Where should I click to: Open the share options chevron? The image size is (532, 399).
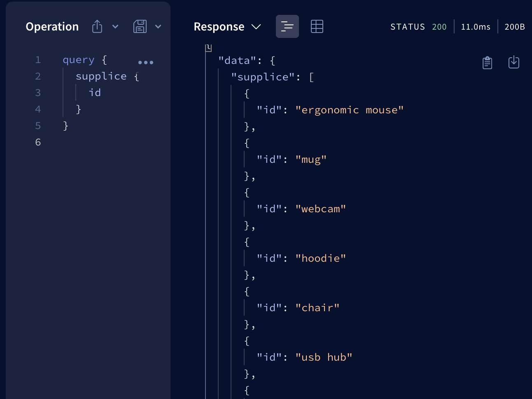coord(115,27)
